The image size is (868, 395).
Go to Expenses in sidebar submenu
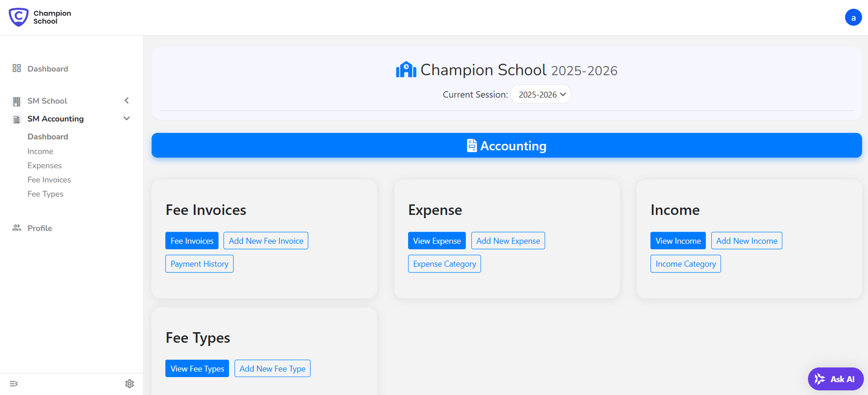click(44, 165)
